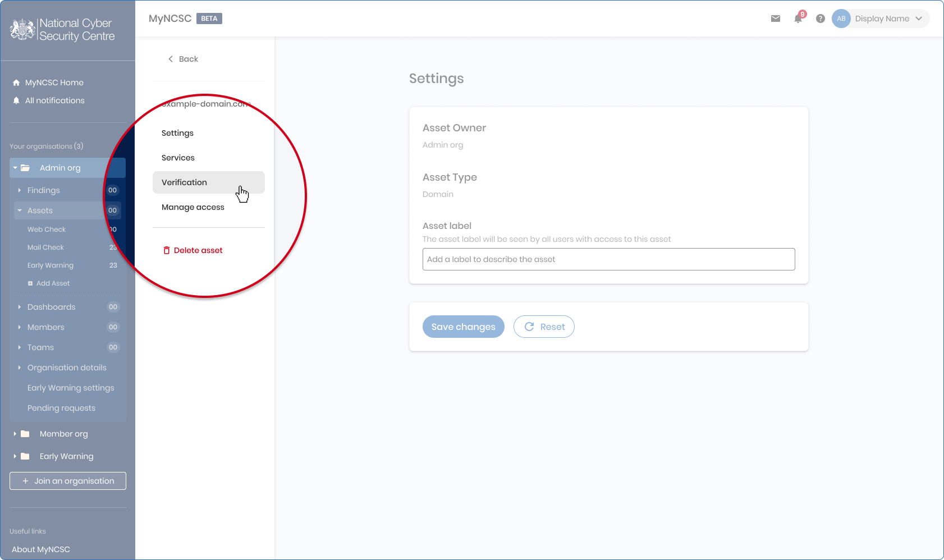Open the notifications bell with red badge
The height and width of the screenshot is (560, 944).
tap(799, 18)
